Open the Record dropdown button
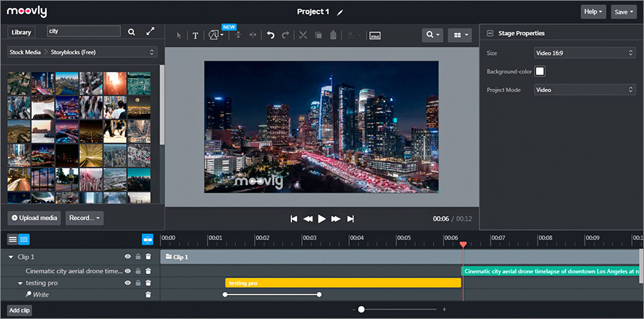The height and width of the screenshot is (319, 644). click(x=84, y=218)
